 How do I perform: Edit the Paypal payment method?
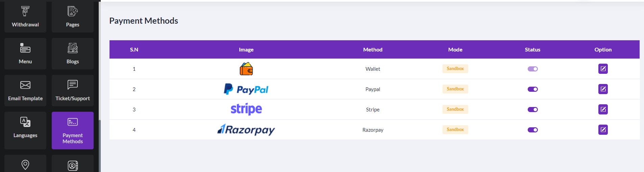(603, 89)
